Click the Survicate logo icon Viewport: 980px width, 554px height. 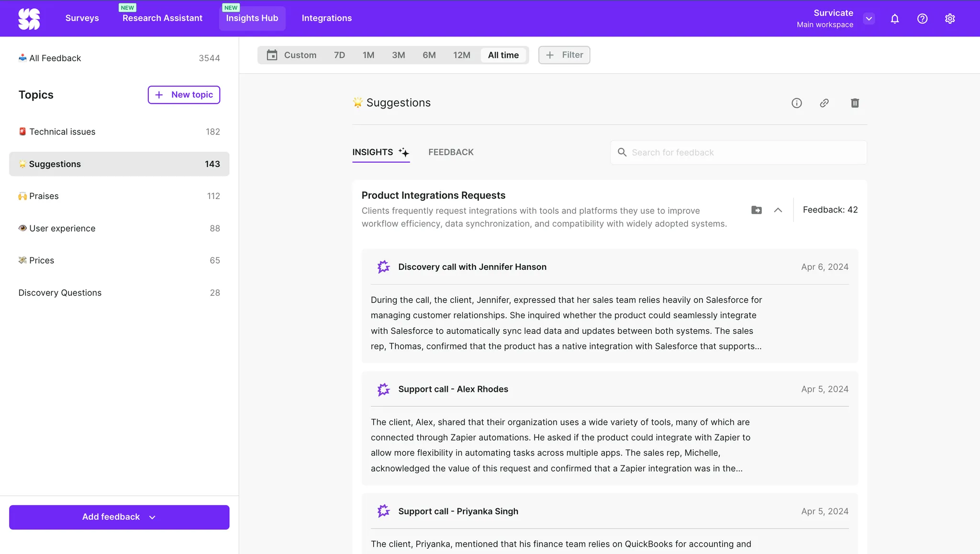point(29,19)
